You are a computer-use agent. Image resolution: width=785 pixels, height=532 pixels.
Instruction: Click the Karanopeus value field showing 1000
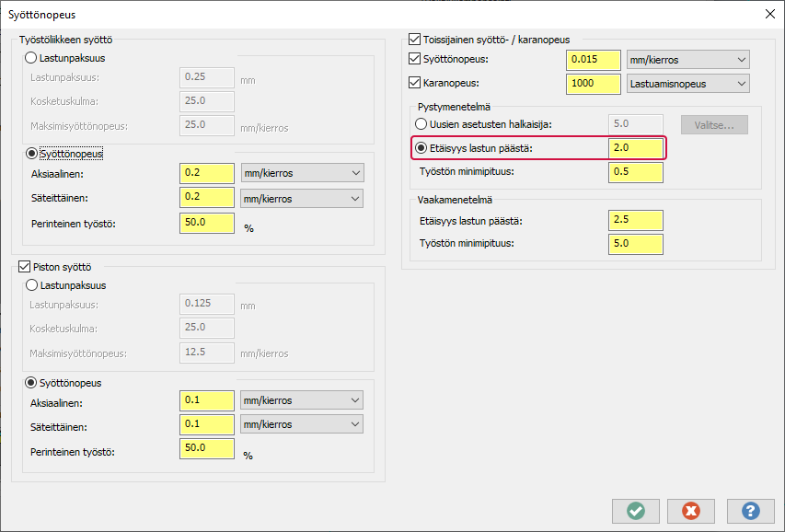click(593, 83)
